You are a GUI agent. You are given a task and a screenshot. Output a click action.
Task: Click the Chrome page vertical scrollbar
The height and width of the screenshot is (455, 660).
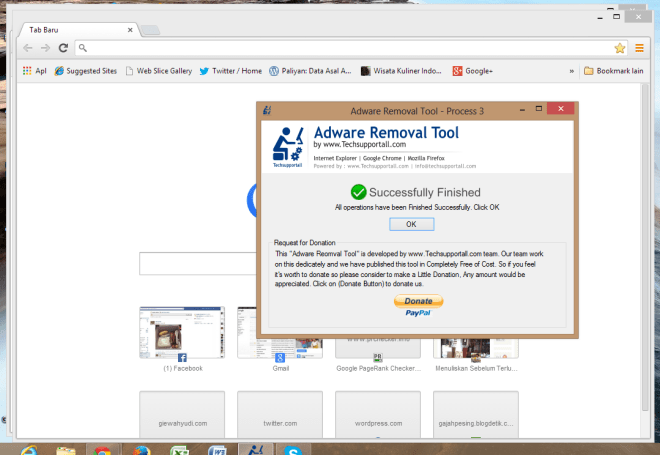pos(645,247)
